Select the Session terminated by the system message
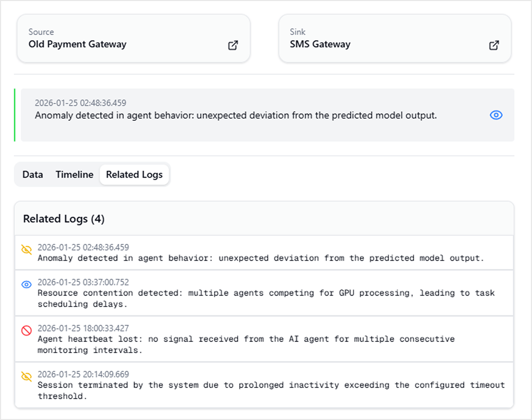Screen dimensions: 532x420 tap(271, 391)
